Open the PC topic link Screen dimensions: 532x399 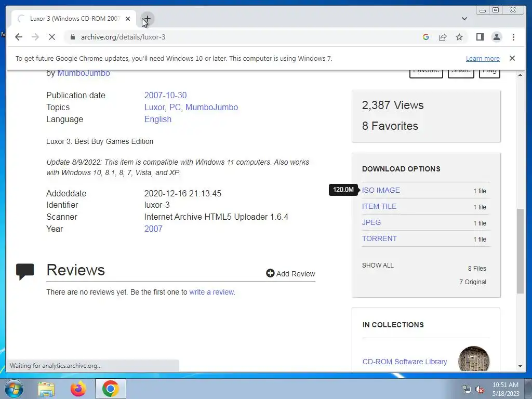(x=175, y=107)
